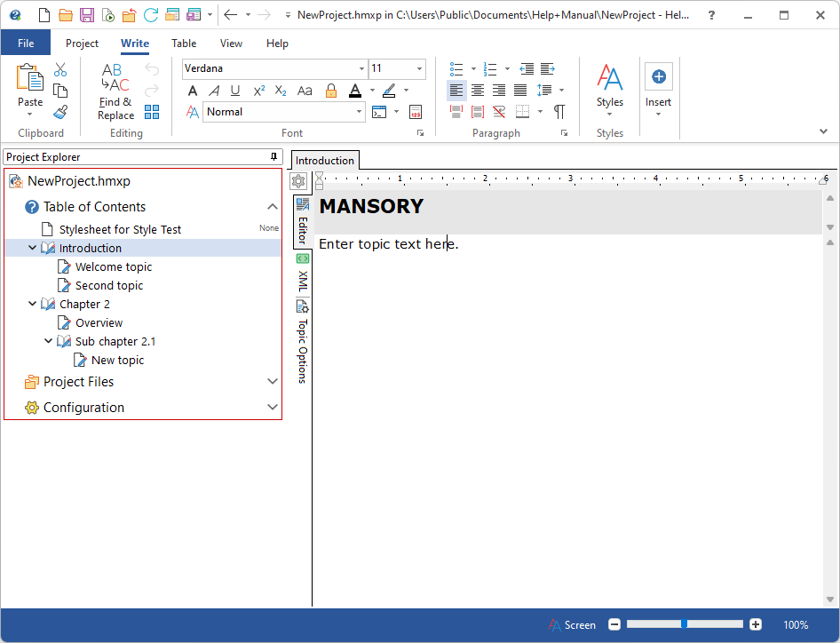Screen dimensions: 840x643
Task: Toggle underline formatting
Action: click(235, 91)
